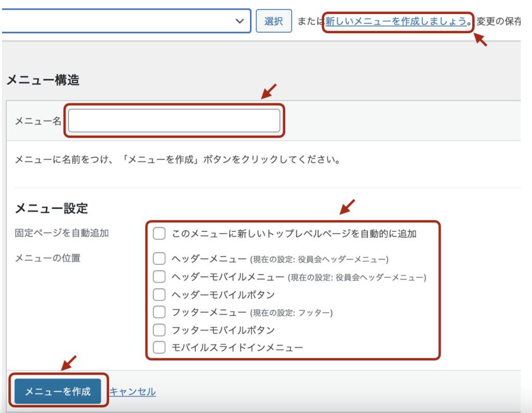Select the フッターメニュー checkbox
532x413 pixels.
tap(159, 312)
